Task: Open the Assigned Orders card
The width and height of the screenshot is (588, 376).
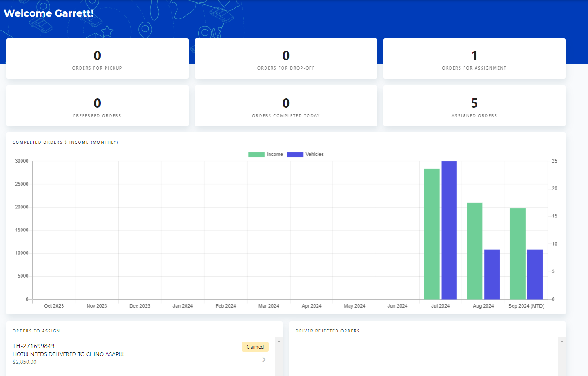Action: click(x=474, y=106)
